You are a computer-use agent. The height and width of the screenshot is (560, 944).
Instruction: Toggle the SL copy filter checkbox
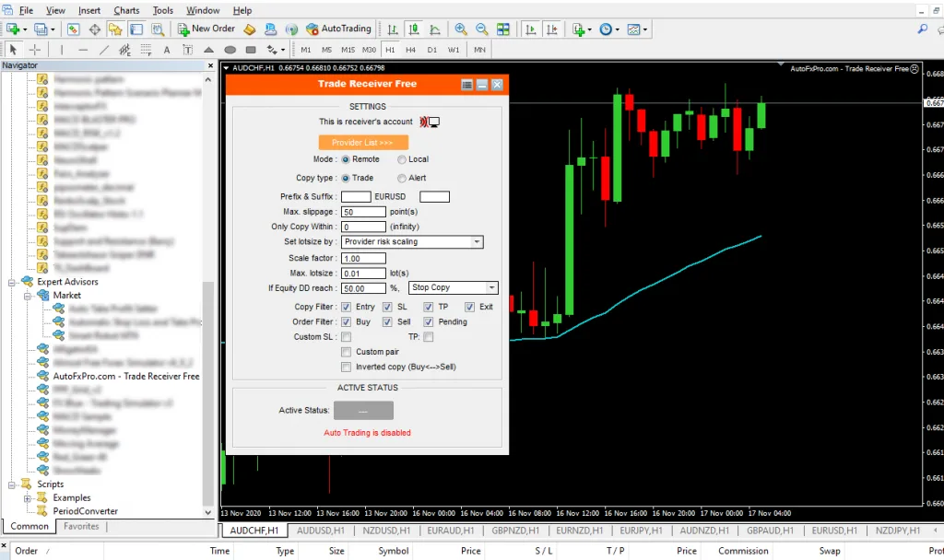click(387, 307)
